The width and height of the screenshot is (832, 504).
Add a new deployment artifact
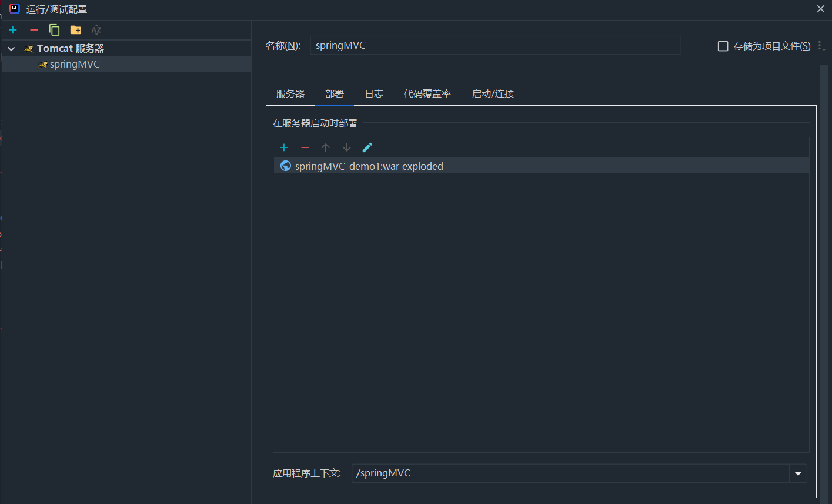click(284, 147)
